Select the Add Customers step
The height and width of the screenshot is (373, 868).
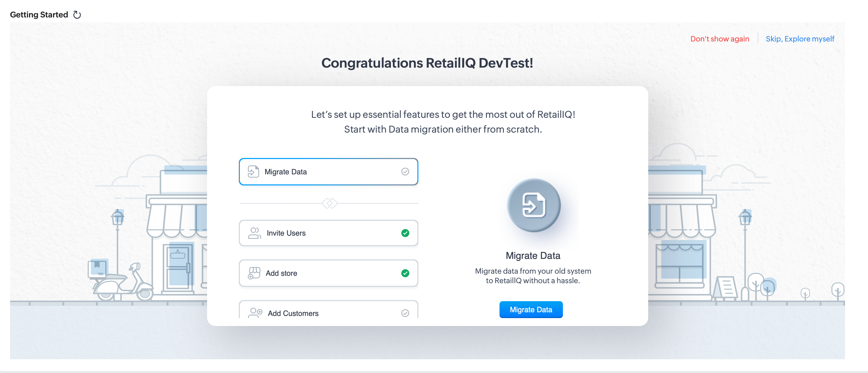[329, 310]
